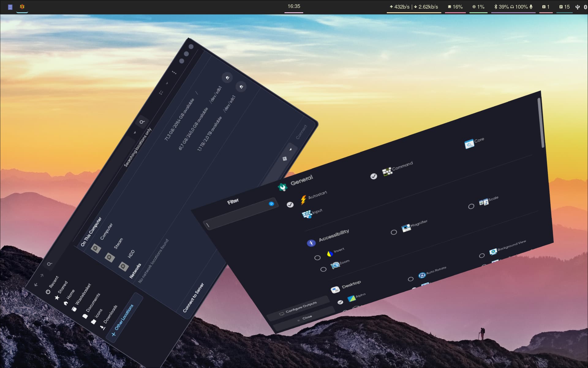Enable the Magnifier plugin checkbox
The height and width of the screenshot is (368, 588).
(x=394, y=232)
